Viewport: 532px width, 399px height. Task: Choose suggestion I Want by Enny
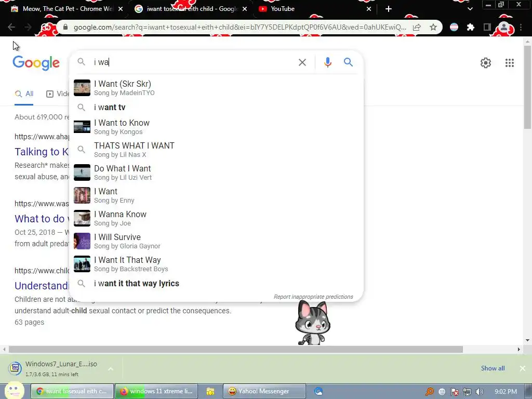point(216,195)
